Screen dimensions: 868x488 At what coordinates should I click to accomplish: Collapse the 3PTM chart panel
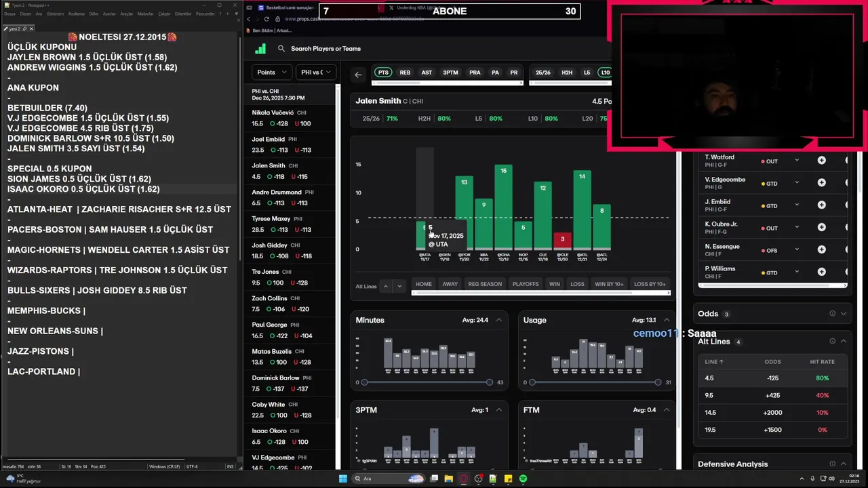click(x=499, y=410)
